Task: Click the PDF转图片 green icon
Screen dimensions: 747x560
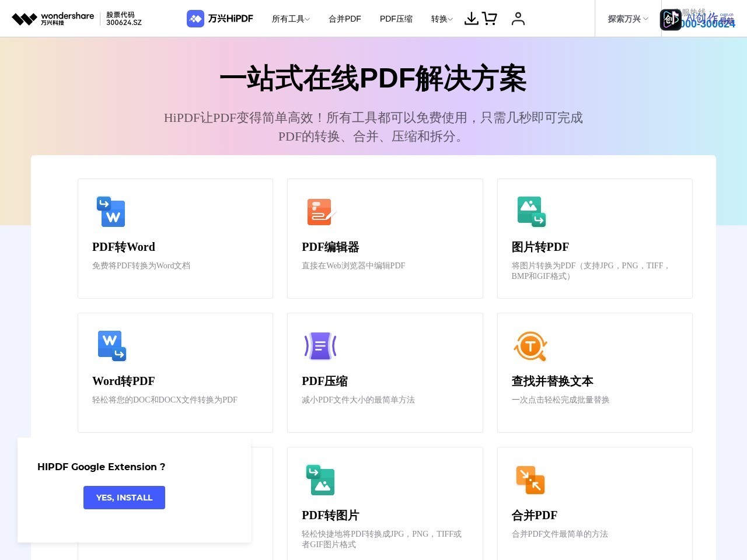Action: click(x=320, y=480)
